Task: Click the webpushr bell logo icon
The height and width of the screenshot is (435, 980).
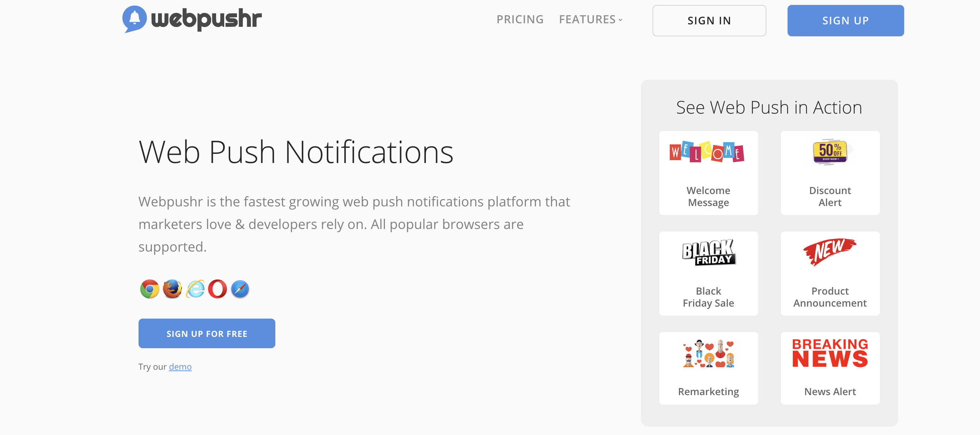Action: [134, 19]
